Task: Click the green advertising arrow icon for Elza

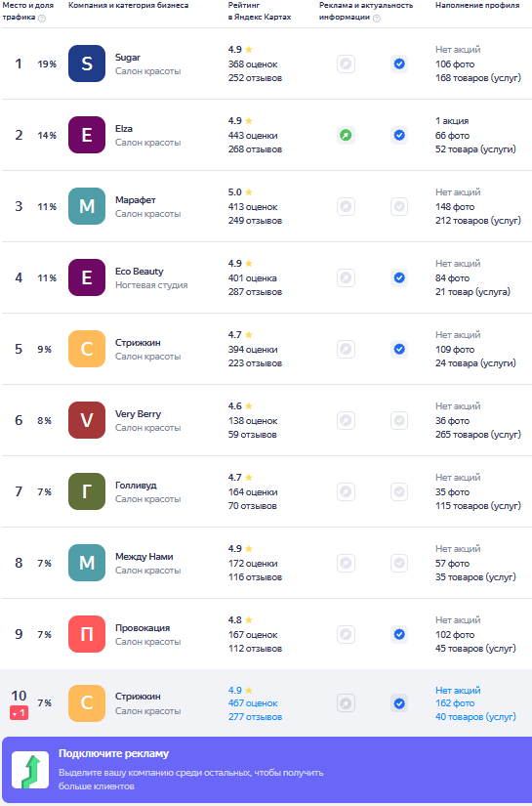Action: pos(347,135)
